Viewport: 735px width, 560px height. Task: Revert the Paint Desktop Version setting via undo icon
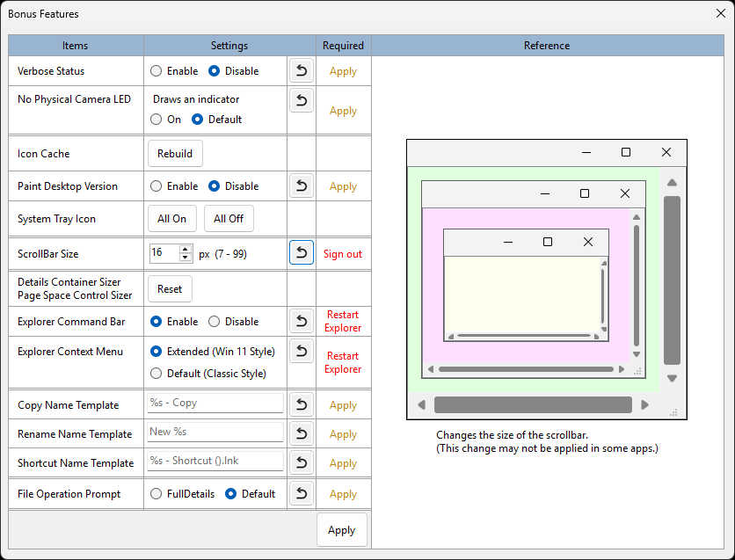point(302,186)
